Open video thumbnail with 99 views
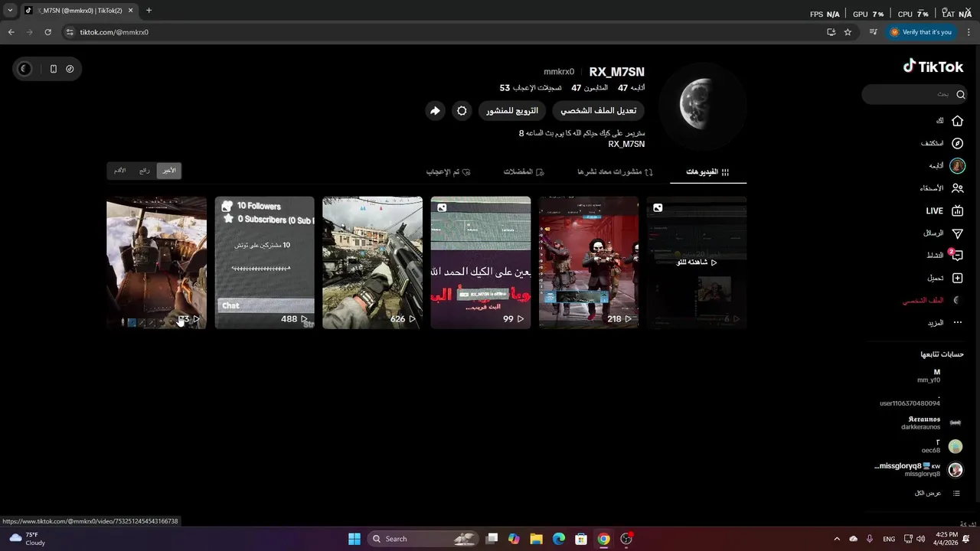 [x=480, y=262]
